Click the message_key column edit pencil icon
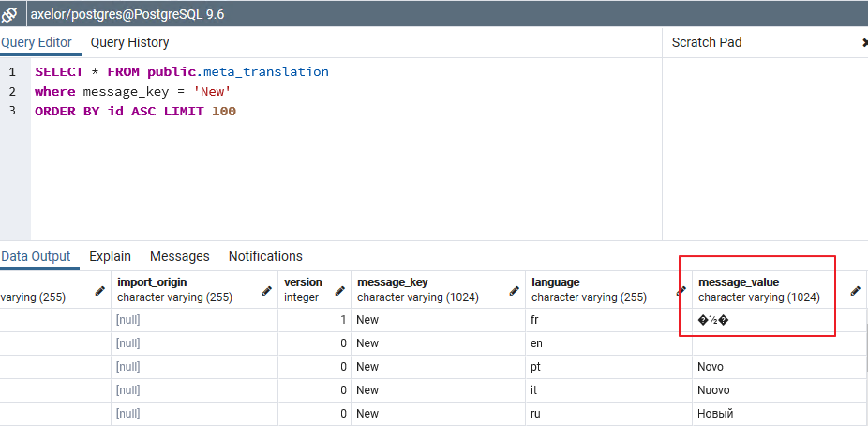 (x=515, y=290)
